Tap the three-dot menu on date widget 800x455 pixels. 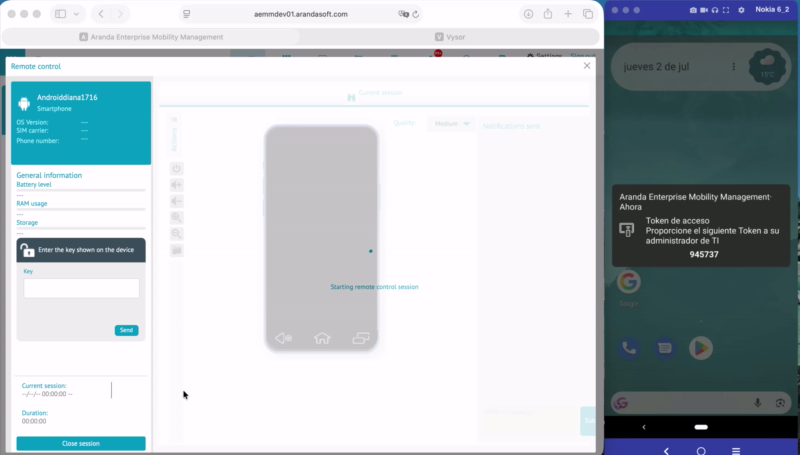[x=734, y=67]
